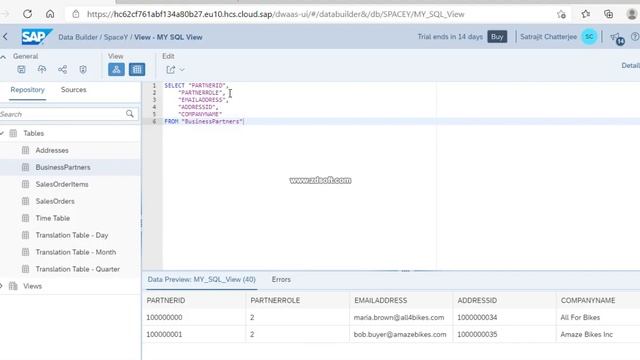Select cell bob.buyer@amazebikes.com
The height and width of the screenshot is (360, 640).
(400, 334)
